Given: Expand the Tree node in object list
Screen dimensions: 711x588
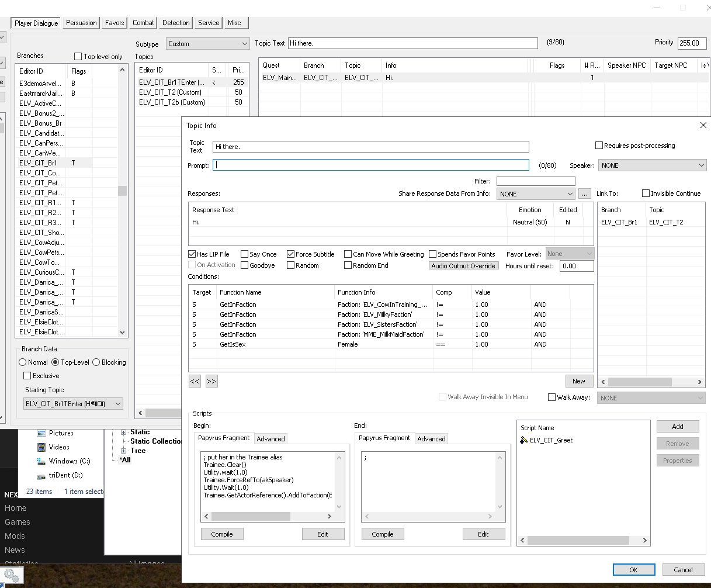Looking at the screenshot, I should 124,451.
